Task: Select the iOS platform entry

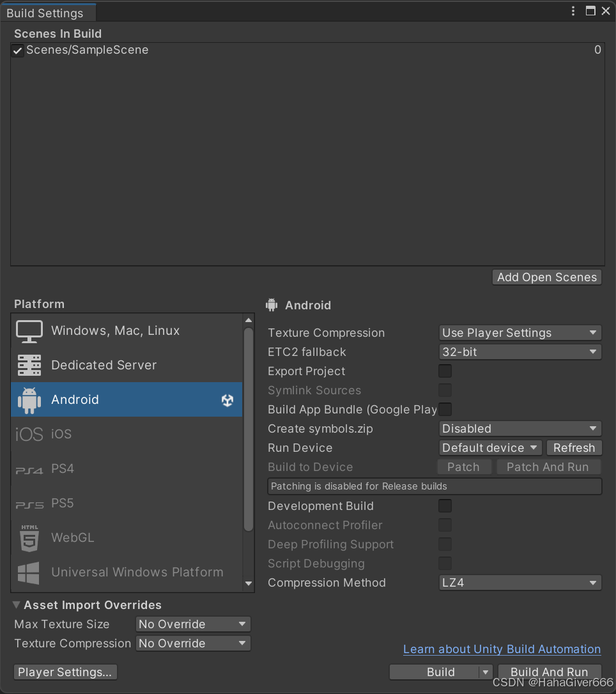Action: [127, 434]
